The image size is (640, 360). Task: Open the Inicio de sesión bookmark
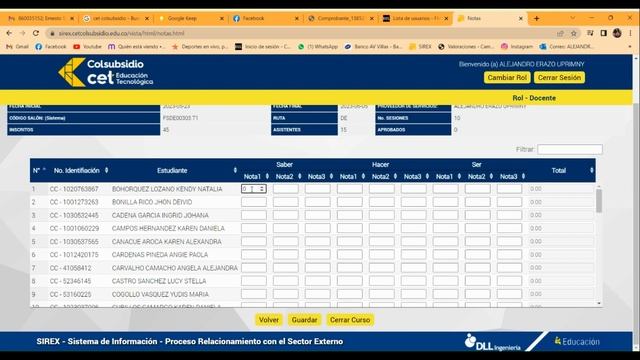click(x=263, y=47)
